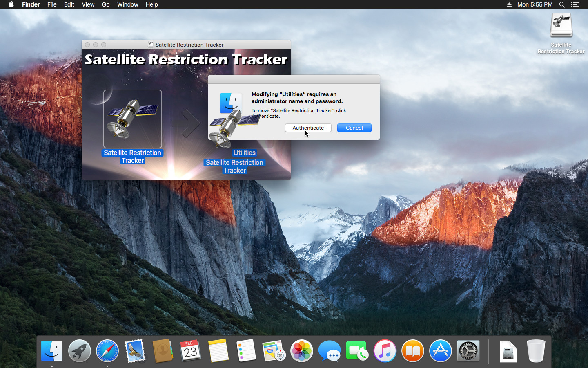Image resolution: width=588 pixels, height=368 pixels.
Task: Click the Mon 5:55 PM clock
Action: (x=535, y=4)
